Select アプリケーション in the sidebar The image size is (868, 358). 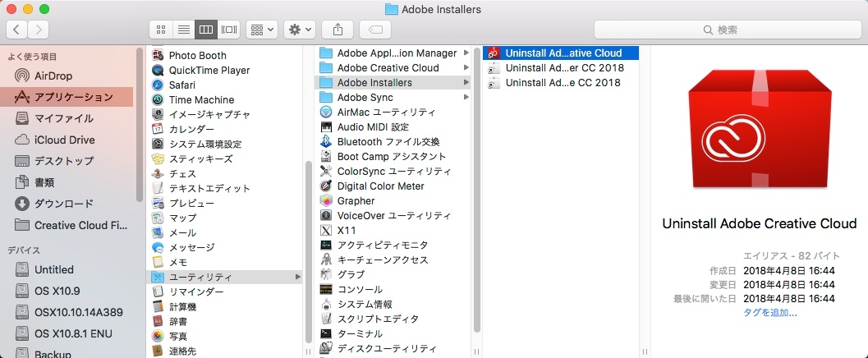pos(67,97)
